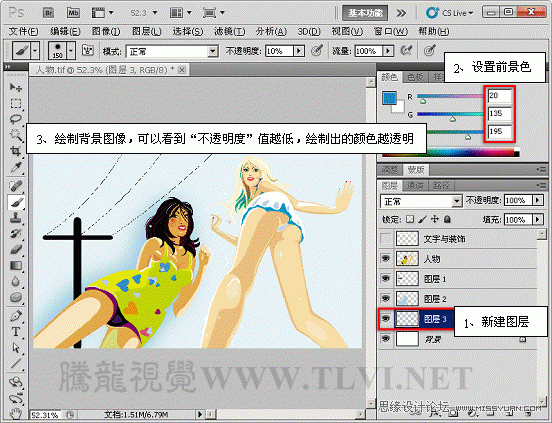Screen dimensions: 552x423
Task: Click lock image pixels brush icon
Action: click(423, 219)
